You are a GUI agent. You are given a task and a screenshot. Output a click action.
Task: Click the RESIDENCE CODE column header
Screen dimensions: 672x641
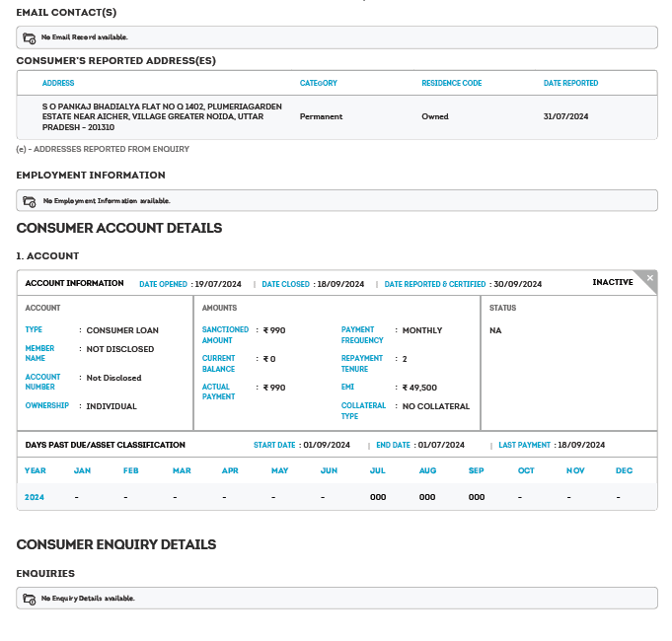tap(451, 83)
